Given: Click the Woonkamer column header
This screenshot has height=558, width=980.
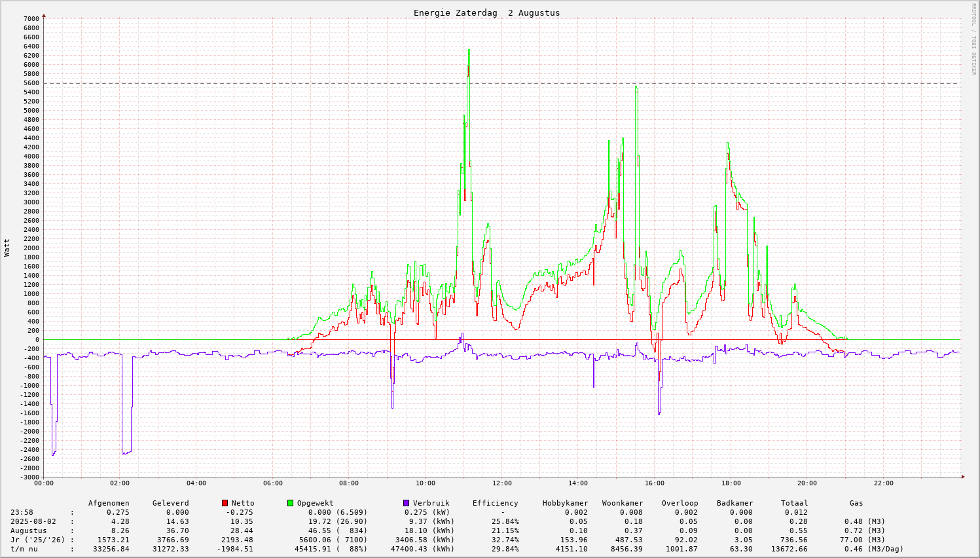Looking at the screenshot, I should tap(623, 503).
